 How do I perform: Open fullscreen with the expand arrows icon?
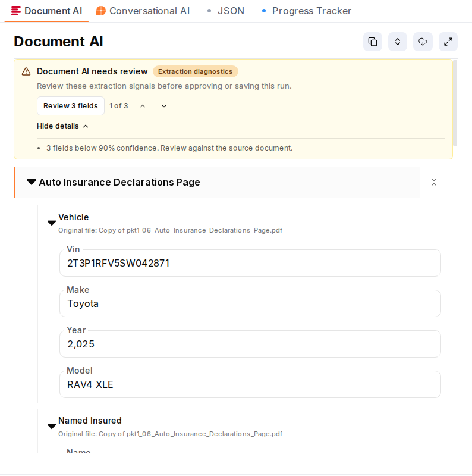pos(448,42)
